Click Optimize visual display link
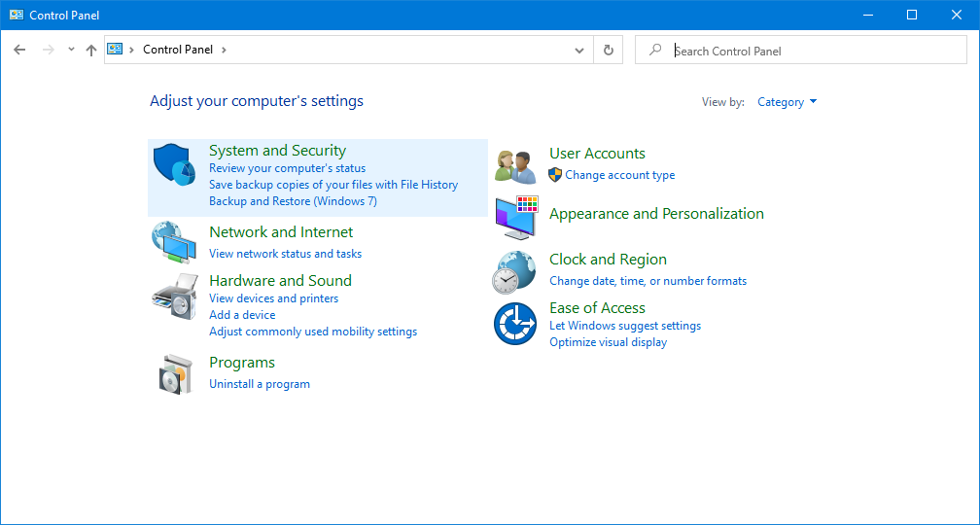This screenshot has width=980, height=525. pos(609,342)
